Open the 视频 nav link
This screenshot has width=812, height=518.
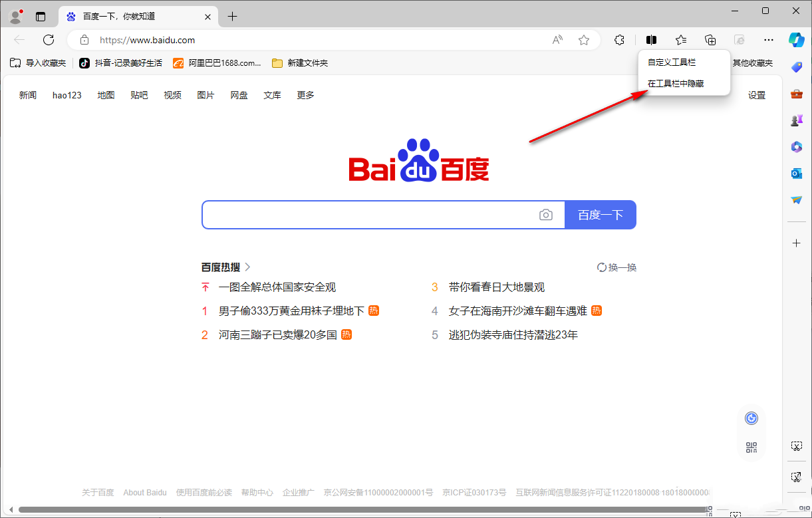[x=172, y=95]
